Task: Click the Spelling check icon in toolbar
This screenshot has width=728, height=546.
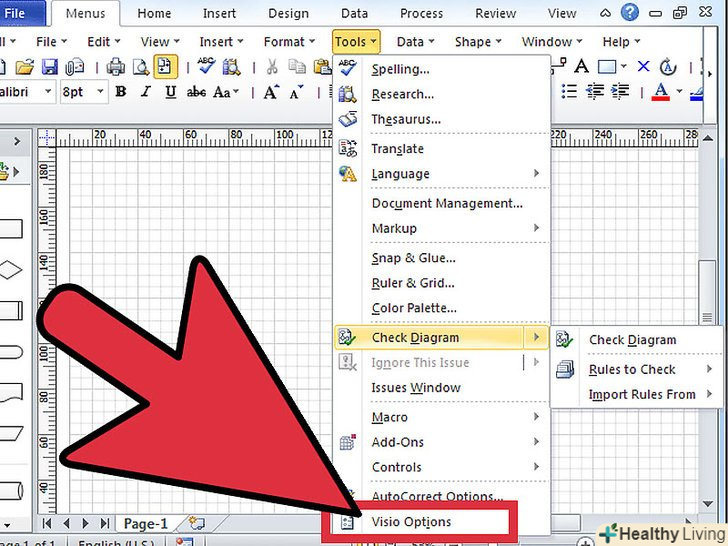Action: [x=206, y=67]
